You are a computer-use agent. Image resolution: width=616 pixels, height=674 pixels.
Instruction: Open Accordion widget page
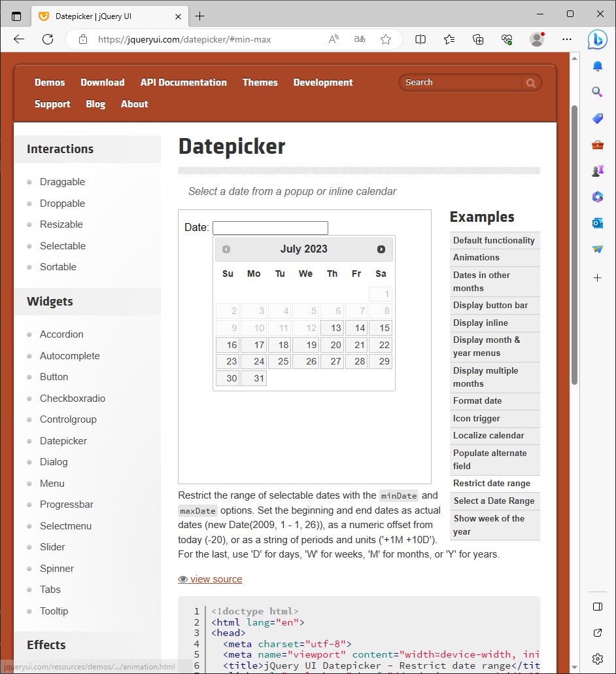[x=61, y=334]
